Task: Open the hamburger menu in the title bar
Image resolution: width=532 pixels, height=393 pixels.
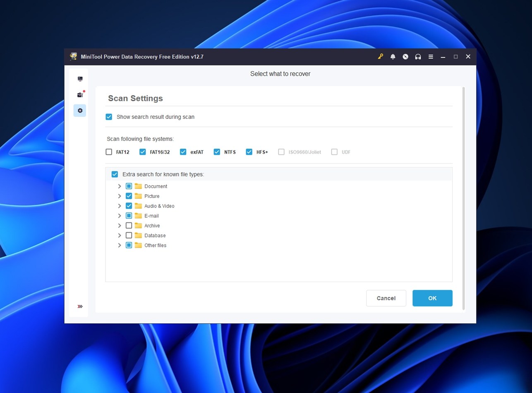Action: [x=430, y=56]
